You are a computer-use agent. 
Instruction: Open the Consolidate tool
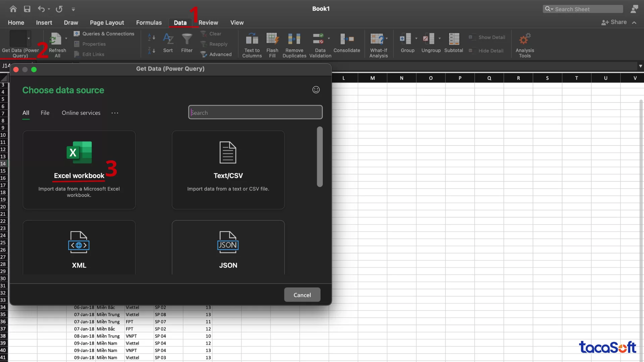[x=346, y=39]
